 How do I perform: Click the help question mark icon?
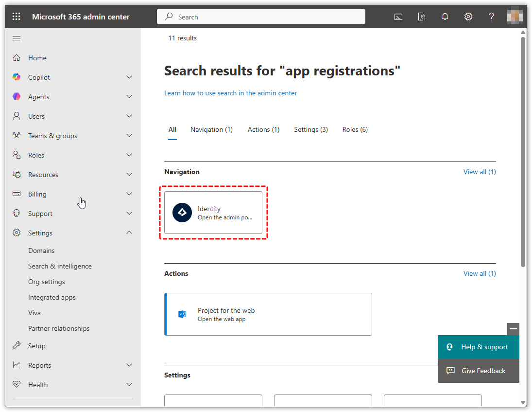[491, 17]
